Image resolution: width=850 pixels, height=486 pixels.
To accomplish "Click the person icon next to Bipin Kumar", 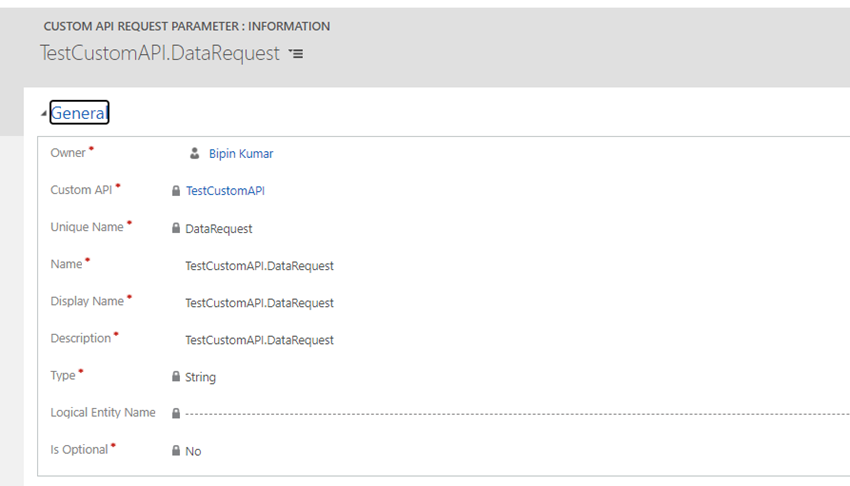I will [195, 154].
